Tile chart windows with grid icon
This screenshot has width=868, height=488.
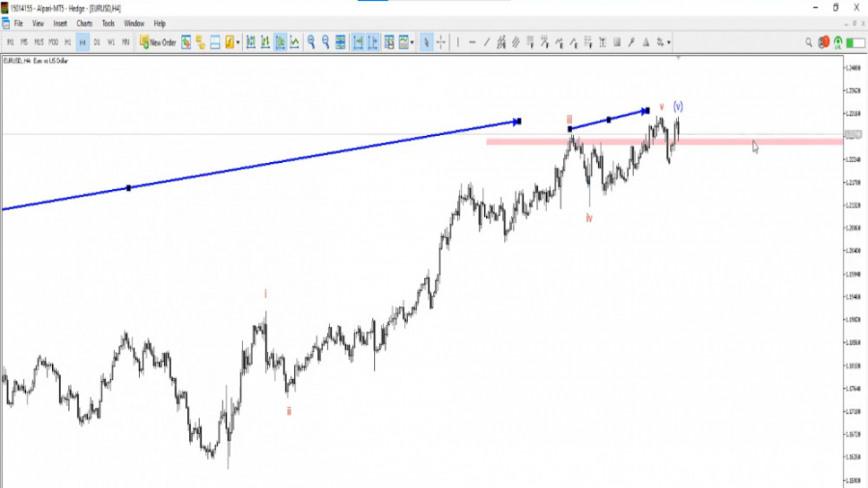pyautogui.click(x=340, y=42)
